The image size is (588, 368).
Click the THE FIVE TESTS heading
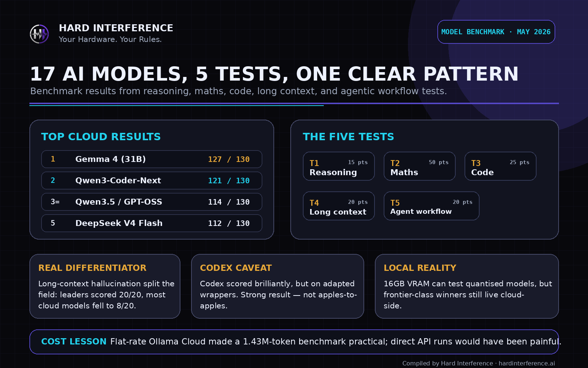[348, 137]
